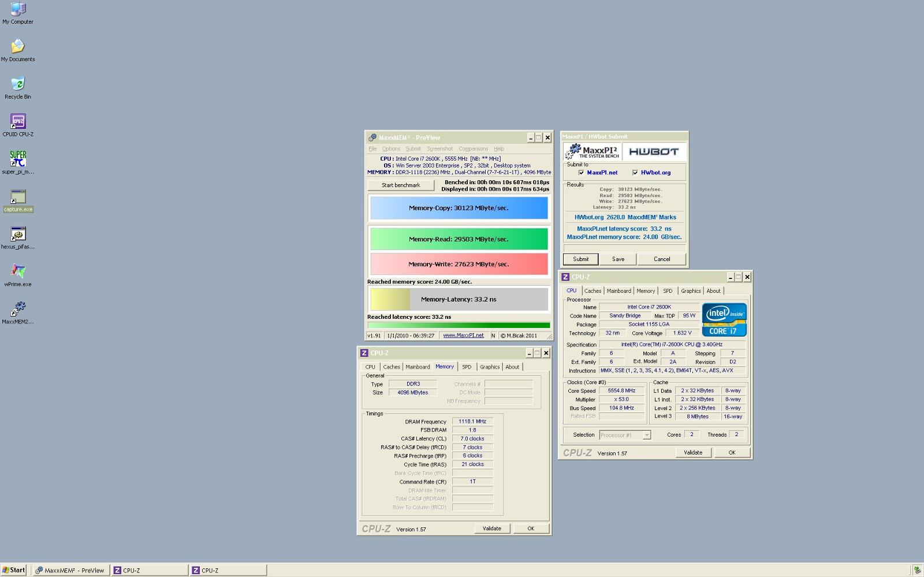Open Graphics tab in CPU window of CPU-Z
Image resolution: width=924 pixels, height=577 pixels.
tap(691, 291)
